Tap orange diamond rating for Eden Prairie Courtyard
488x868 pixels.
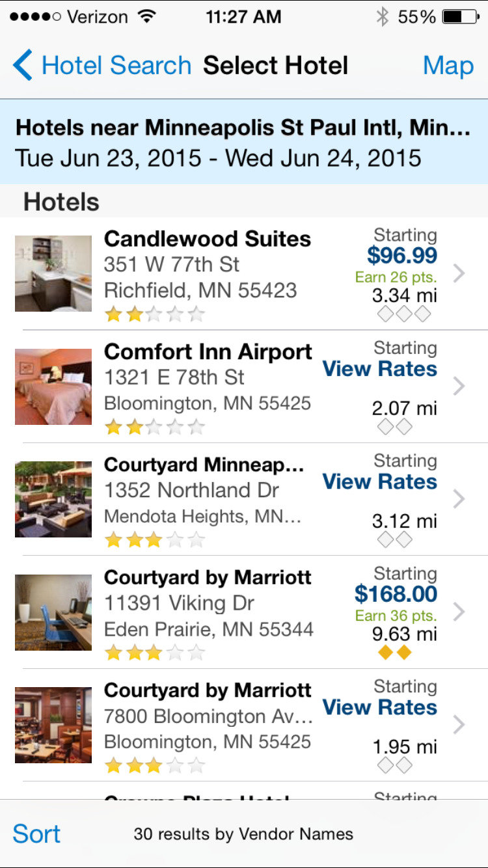[x=395, y=653]
